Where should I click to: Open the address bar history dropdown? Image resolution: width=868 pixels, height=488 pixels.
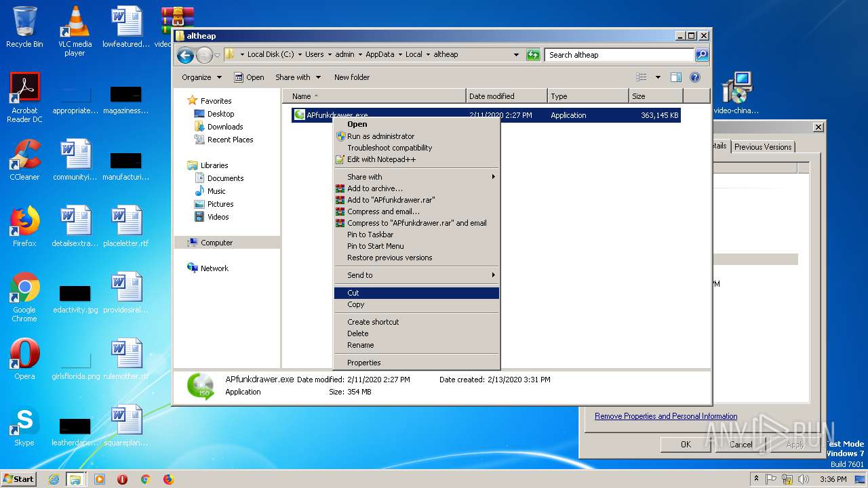pos(516,55)
